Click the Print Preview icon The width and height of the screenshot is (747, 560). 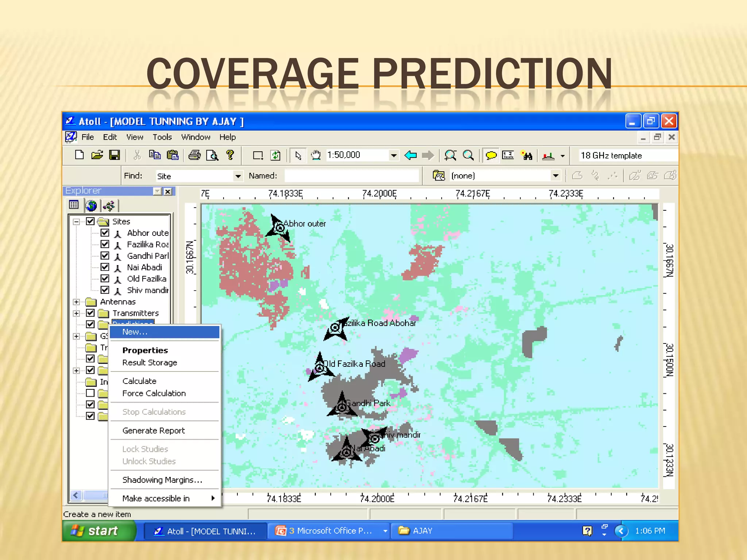point(212,155)
